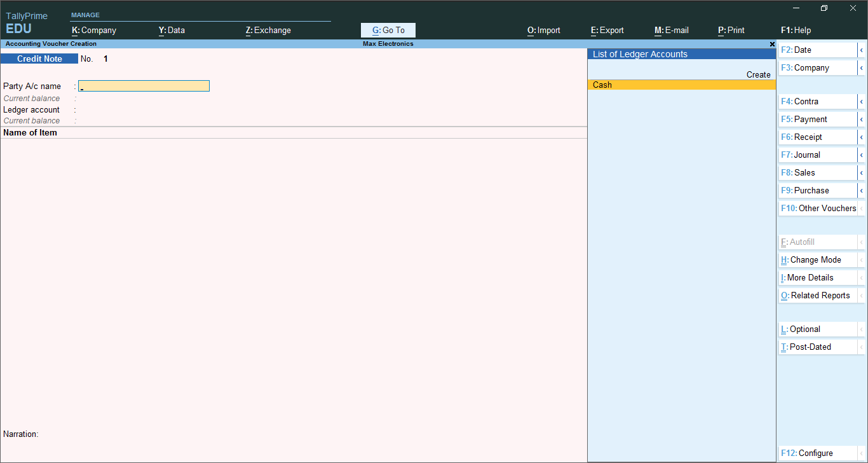Open F10 Other Vouchers list
868x463 pixels.
coord(818,208)
